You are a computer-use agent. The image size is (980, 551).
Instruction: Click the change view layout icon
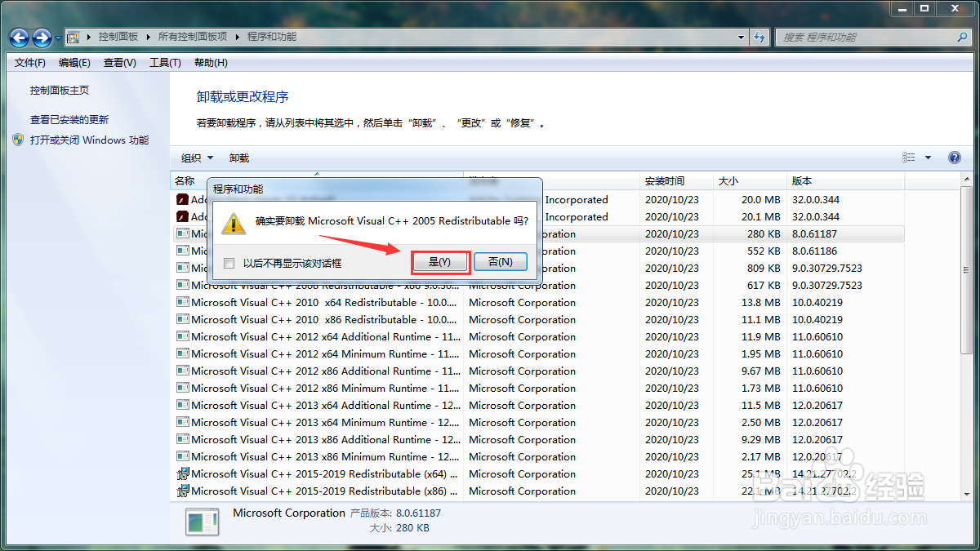pyautogui.click(x=907, y=157)
